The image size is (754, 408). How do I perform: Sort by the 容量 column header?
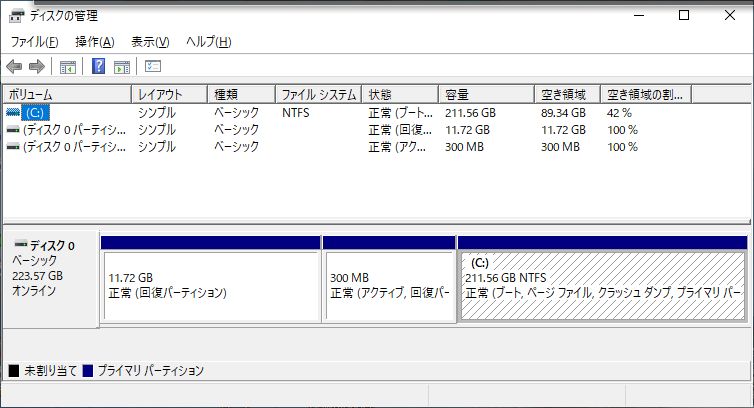(487, 94)
